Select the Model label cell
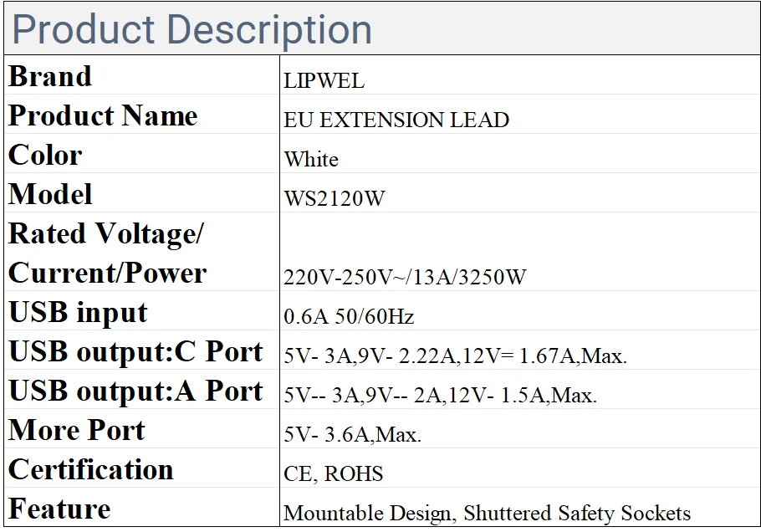The height and width of the screenshot is (532, 761). [x=50, y=194]
